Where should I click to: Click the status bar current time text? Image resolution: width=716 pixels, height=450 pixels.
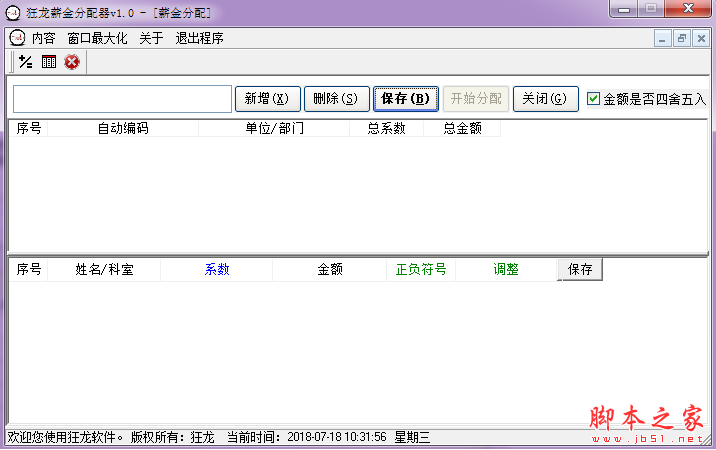click(x=329, y=437)
